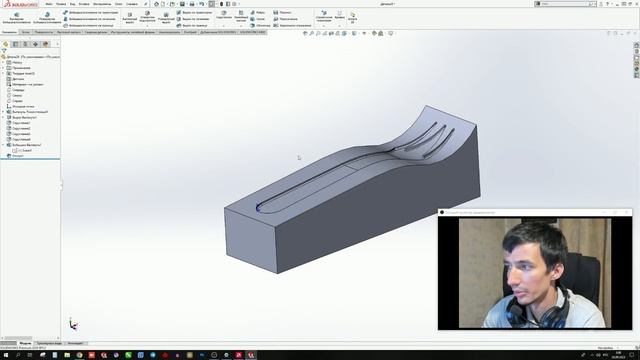Select the Origin item in tree
Image resolution: width=640 pixels, height=360 pixels.
[20, 107]
